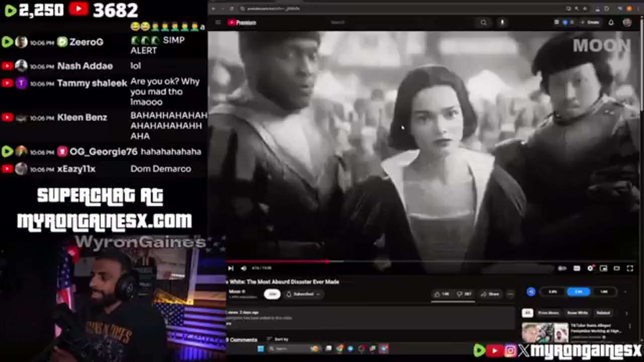Open options menu for TikToker recommended video
The image size is (644, 362).
629,326
